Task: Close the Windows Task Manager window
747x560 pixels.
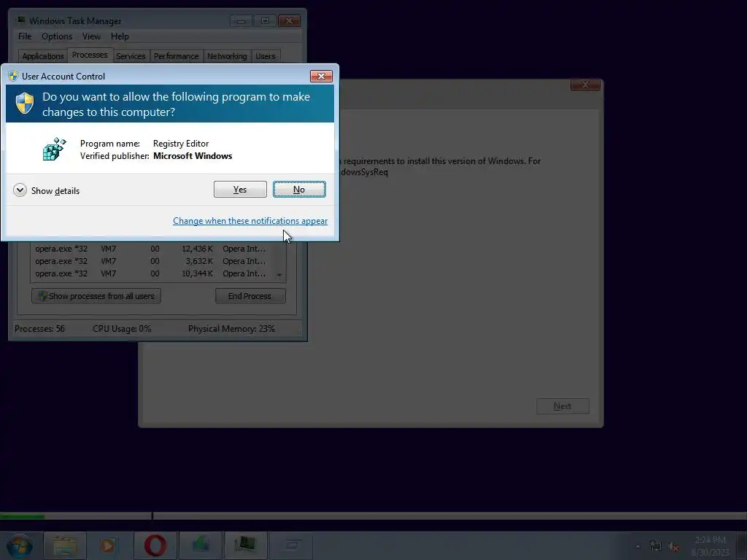Action: (x=289, y=21)
